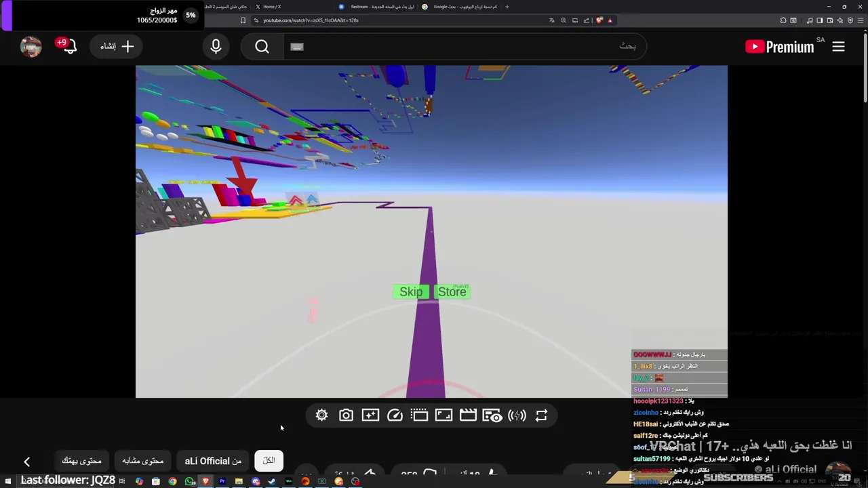This screenshot has width=868, height=488.
Task: Click the dotted-top window mode icon
Action: (419, 415)
